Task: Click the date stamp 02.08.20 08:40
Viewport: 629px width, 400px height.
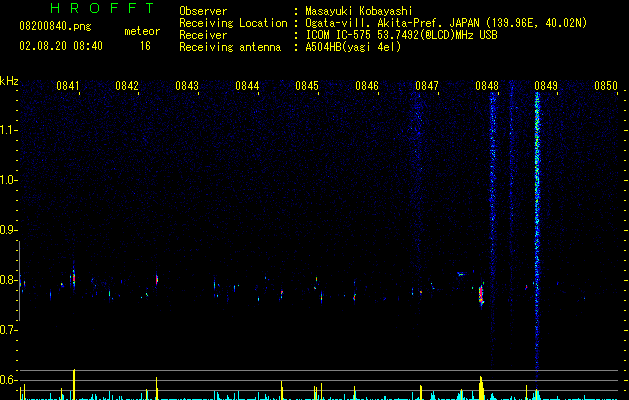Action: coord(61,46)
